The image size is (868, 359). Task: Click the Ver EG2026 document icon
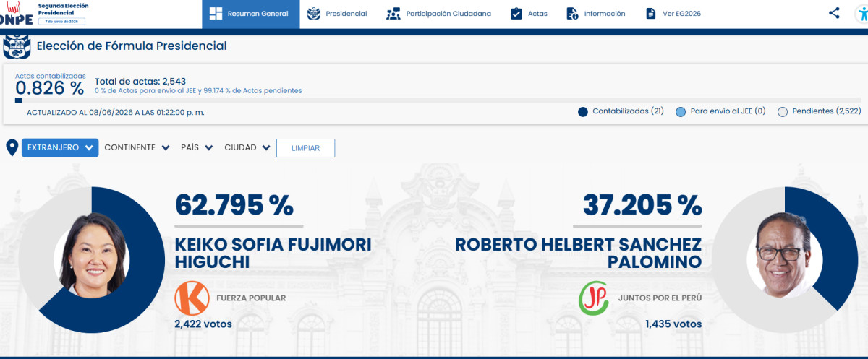[651, 14]
